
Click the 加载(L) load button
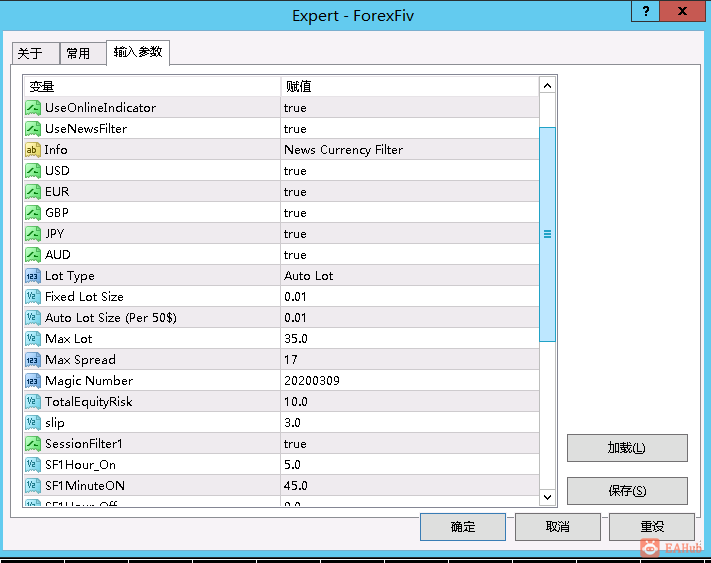click(627, 448)
